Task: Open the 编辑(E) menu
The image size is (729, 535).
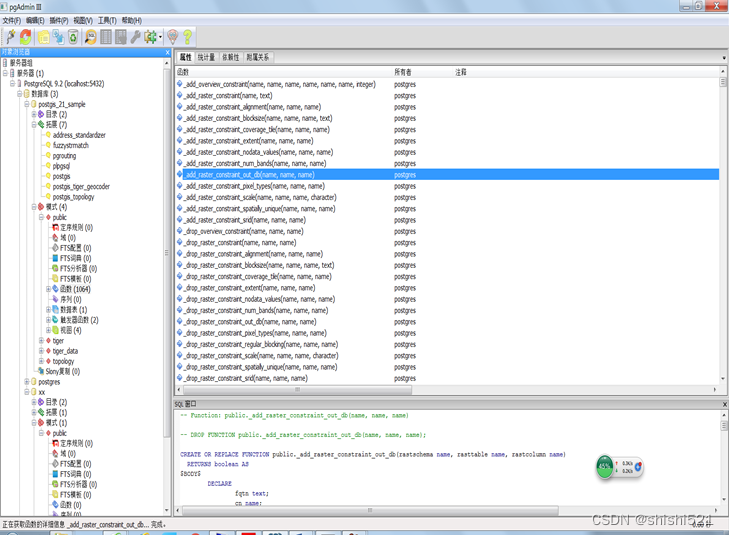Action: point(35,20)
